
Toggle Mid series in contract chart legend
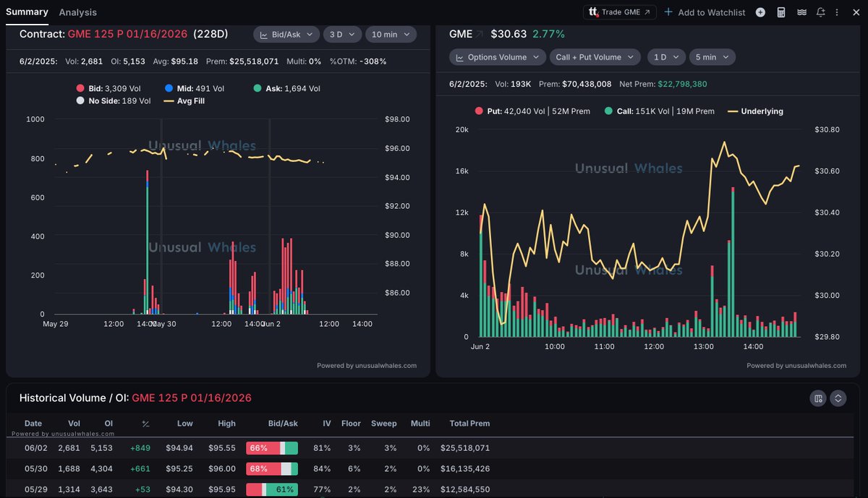pos(193,88)
